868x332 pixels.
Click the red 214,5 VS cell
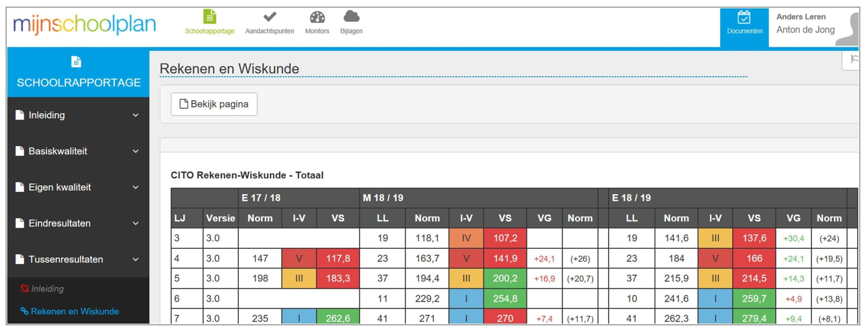click(754, 278)
